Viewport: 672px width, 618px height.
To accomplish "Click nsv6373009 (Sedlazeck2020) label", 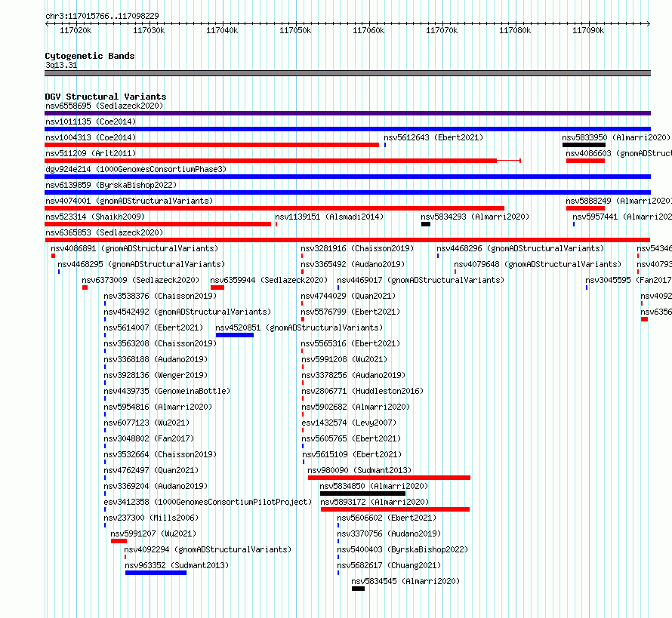I will (140, 280).
